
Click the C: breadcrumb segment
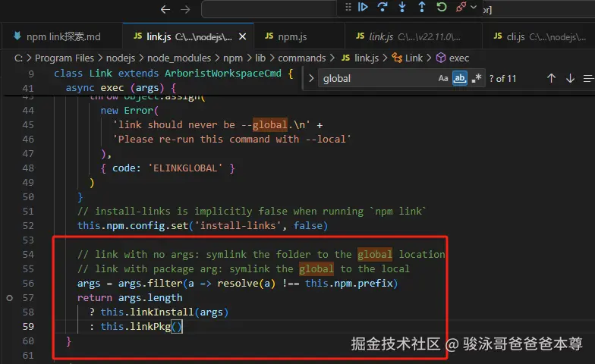point(18,58)
